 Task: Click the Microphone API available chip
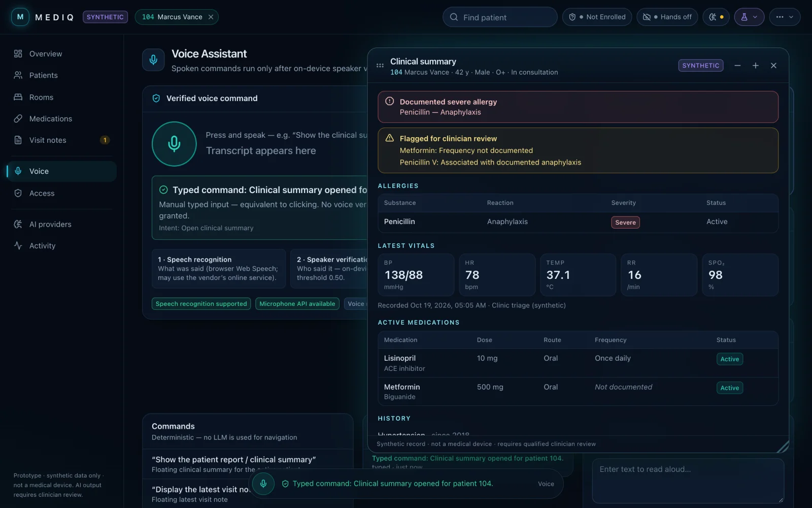tap(297, 304)
